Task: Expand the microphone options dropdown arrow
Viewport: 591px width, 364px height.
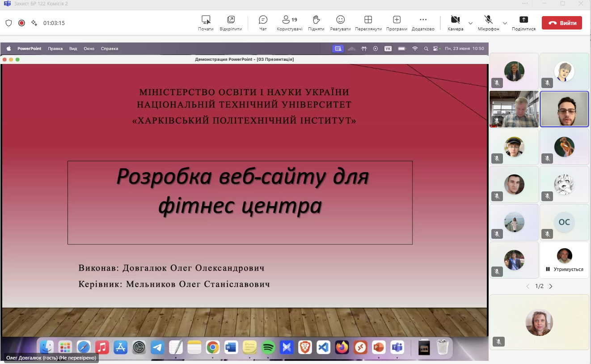Action: pos(505,23)
